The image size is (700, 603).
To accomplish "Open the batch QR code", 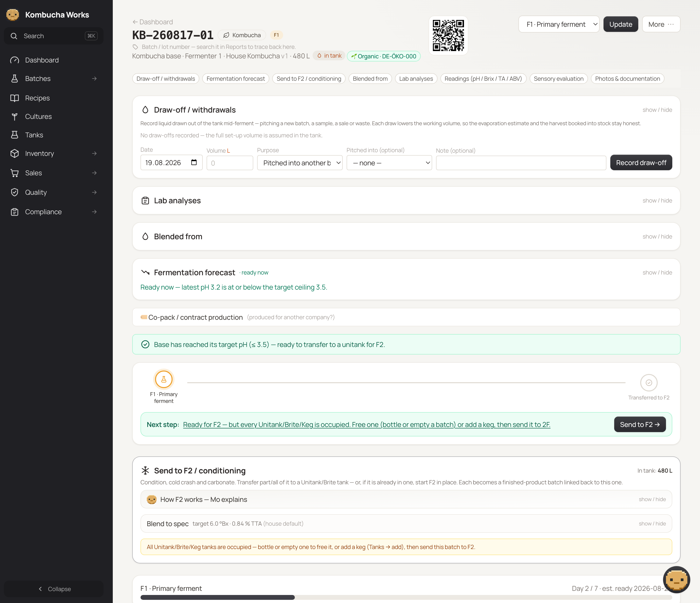I will 448,35.
